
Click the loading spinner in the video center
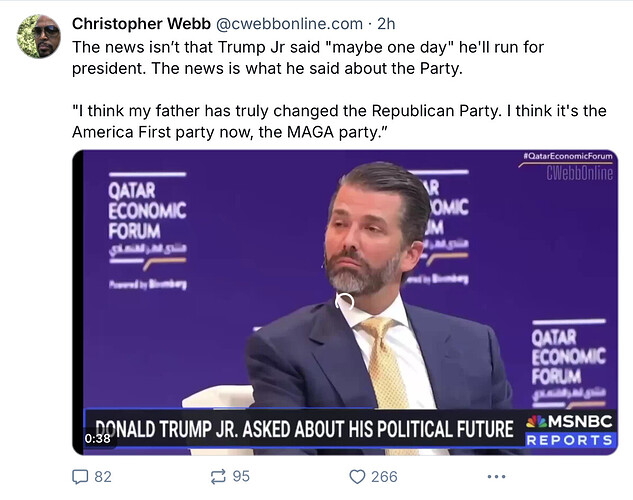pos(345,302)
